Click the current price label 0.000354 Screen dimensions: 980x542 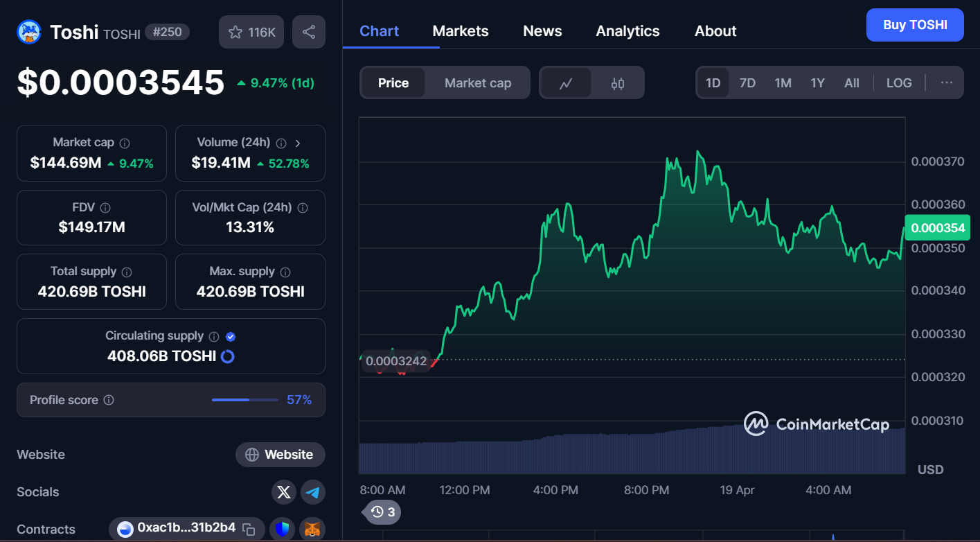coord(937,228)
